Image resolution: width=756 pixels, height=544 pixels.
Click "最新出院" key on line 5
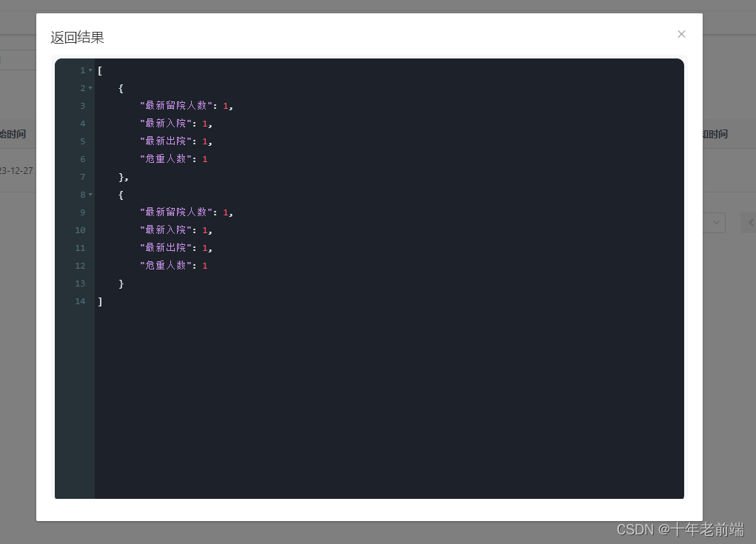coord(165,141)
